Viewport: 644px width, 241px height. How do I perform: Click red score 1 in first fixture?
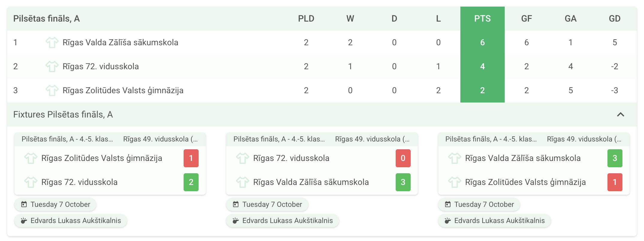pyautogui.click(x=191, y=158)
